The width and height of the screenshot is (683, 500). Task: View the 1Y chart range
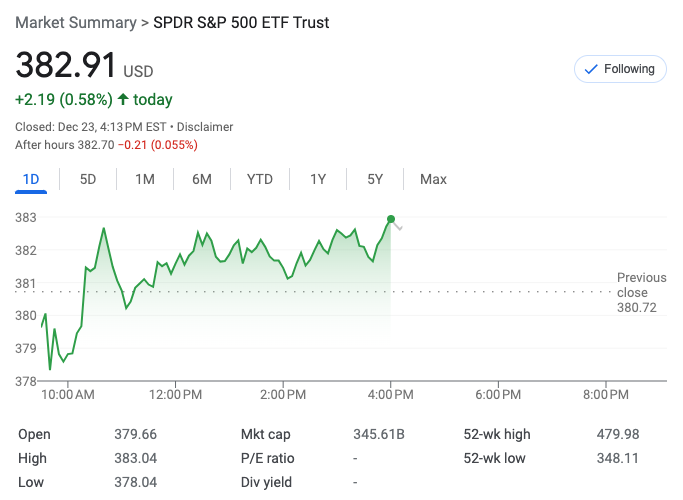point(318,179)
